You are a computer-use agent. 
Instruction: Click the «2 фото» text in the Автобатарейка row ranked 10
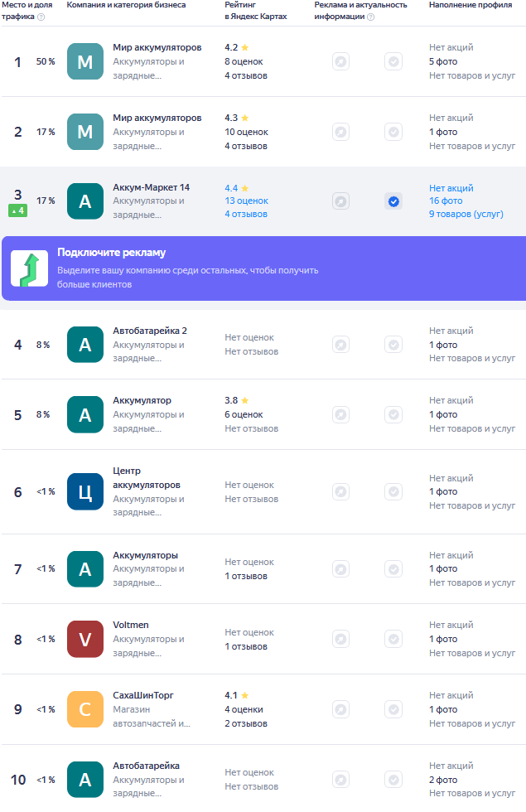pyautogui.click(x=443, y=780)
